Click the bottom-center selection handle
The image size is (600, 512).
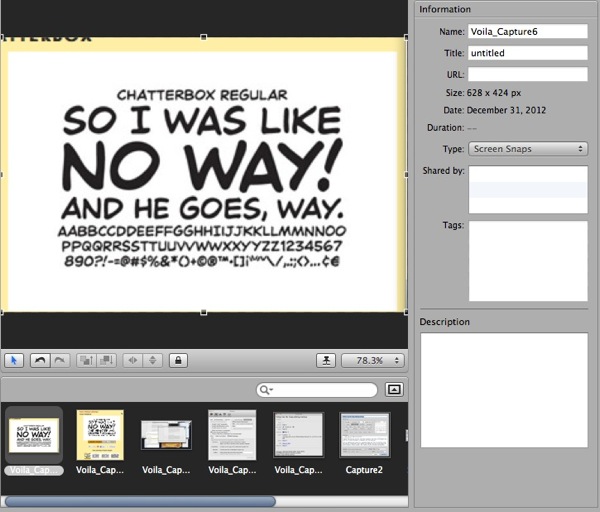tap(204, 313)
